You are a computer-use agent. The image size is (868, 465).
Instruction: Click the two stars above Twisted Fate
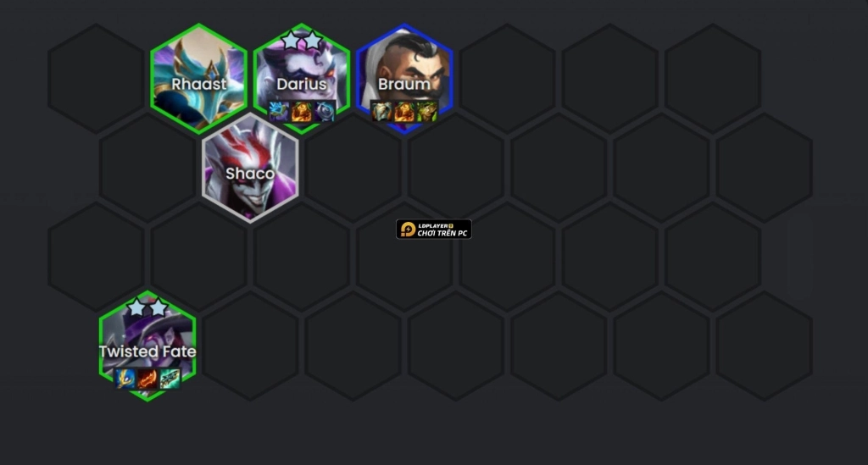(147, 307)
